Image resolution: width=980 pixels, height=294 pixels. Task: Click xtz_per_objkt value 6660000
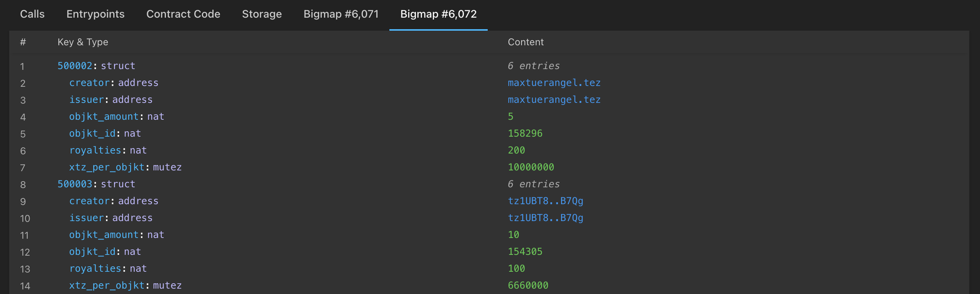(x=528, y=286)
